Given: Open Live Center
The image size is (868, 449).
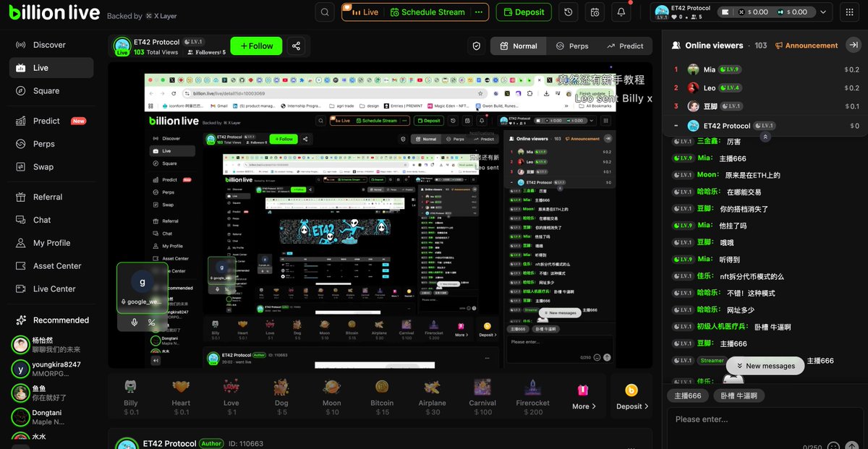Looking at the screenshot, I should (51, 289).
